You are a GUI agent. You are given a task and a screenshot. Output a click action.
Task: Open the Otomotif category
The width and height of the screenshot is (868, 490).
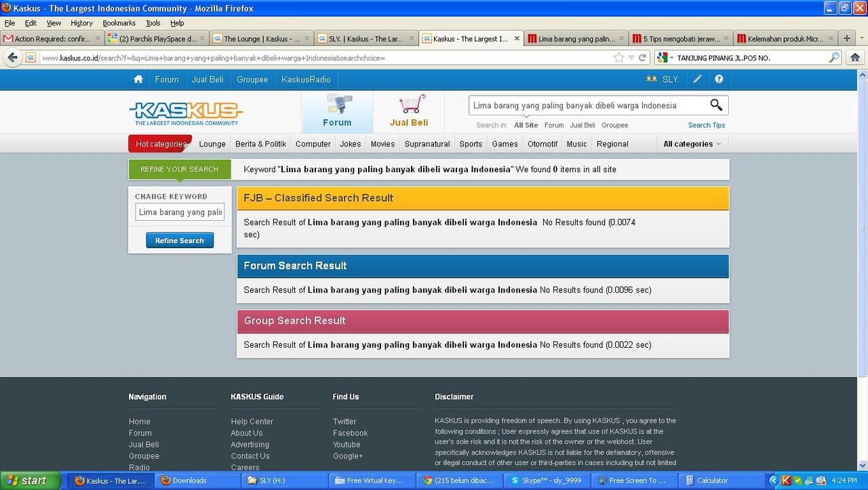[542, 144]
